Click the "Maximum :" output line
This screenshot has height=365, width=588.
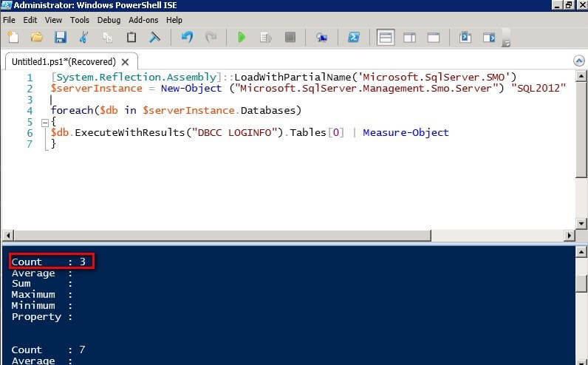click(41, 295)
